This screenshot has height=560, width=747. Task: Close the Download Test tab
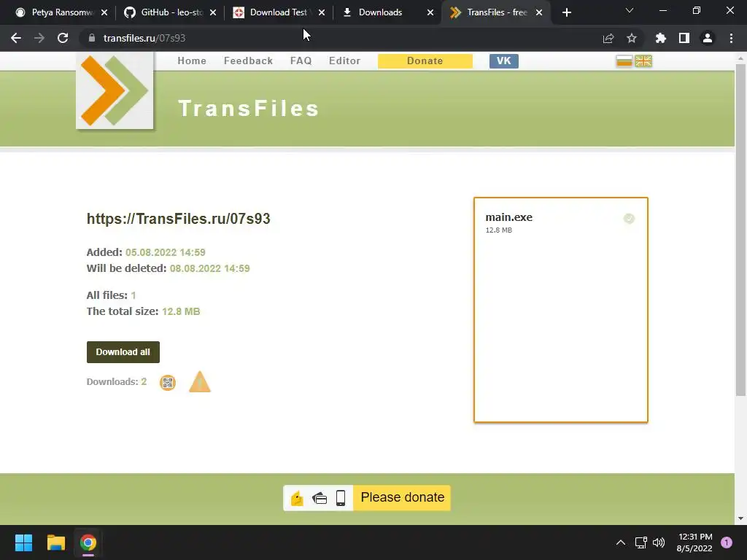(x=322, y=12)
